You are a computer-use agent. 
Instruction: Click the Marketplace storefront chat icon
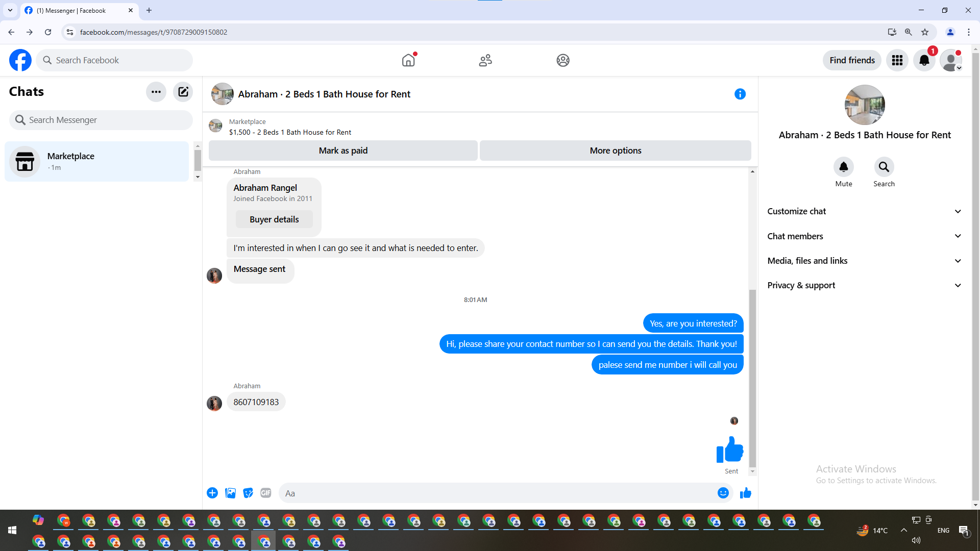25,162
